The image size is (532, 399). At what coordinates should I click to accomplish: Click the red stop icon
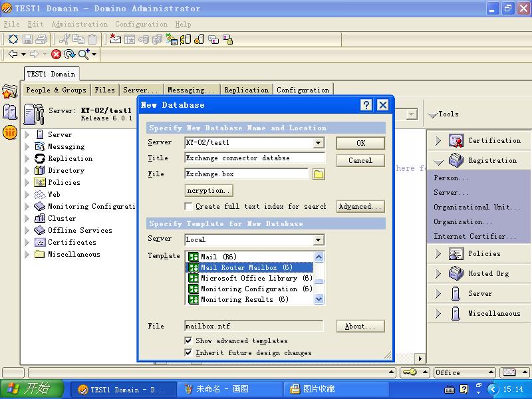click(56, 55)
